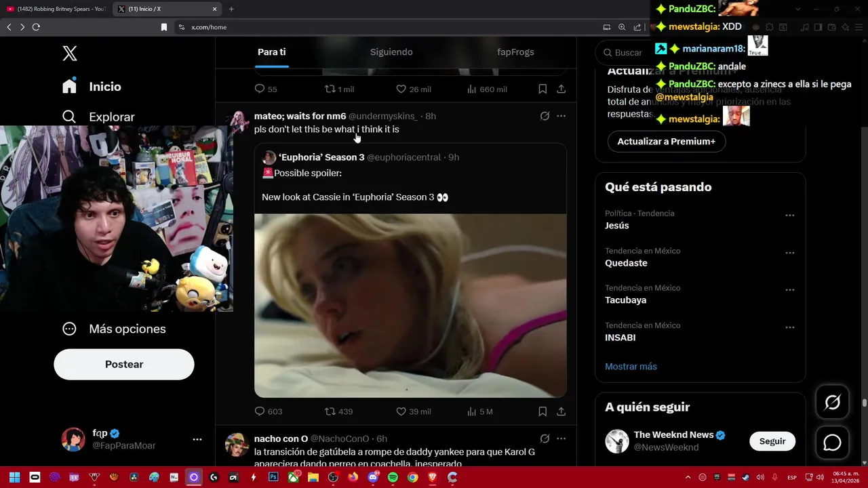Image resolution: width=868 pixels, height=488 pixels.
Task: Open more options for the nacho con O post
Action: tap(561, 439)
